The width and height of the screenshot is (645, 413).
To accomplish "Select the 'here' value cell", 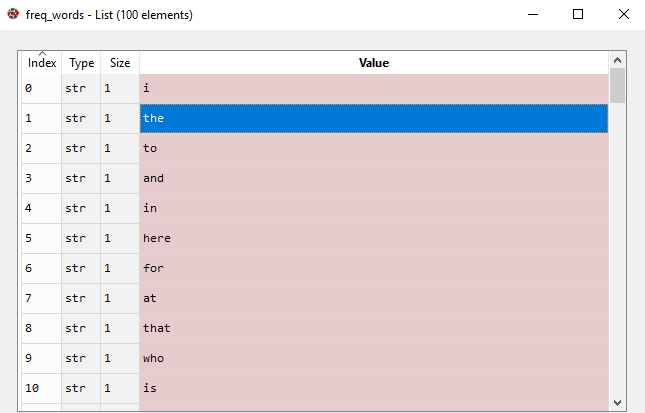I will [x=374, y=239].
